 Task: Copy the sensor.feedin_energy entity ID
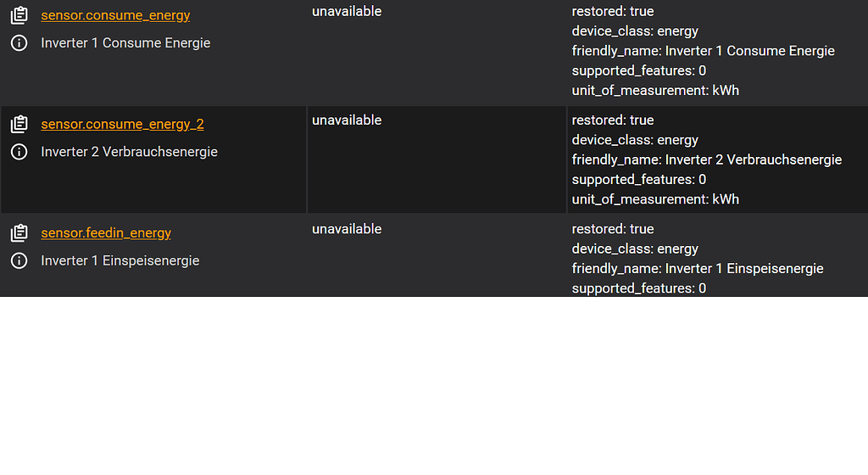point(19,233)
